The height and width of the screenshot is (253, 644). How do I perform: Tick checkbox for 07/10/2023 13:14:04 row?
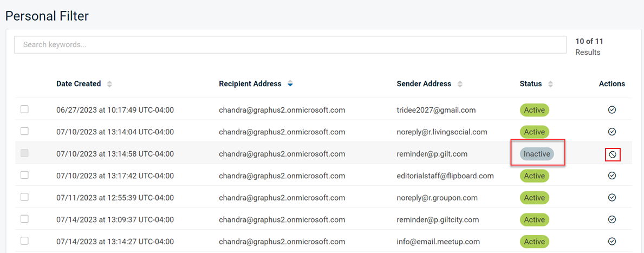pos(24,132)
